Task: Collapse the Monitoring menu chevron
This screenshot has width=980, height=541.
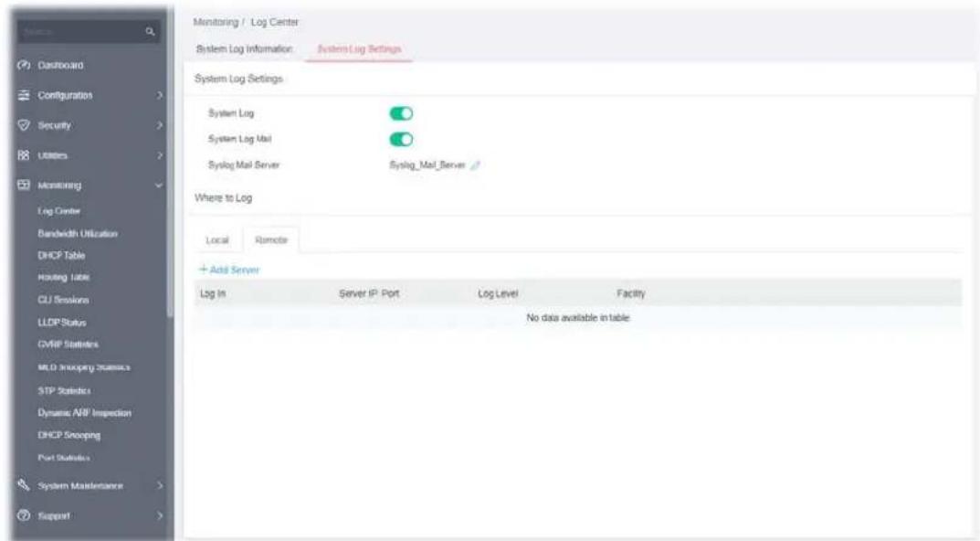Action: click(159, 186)
